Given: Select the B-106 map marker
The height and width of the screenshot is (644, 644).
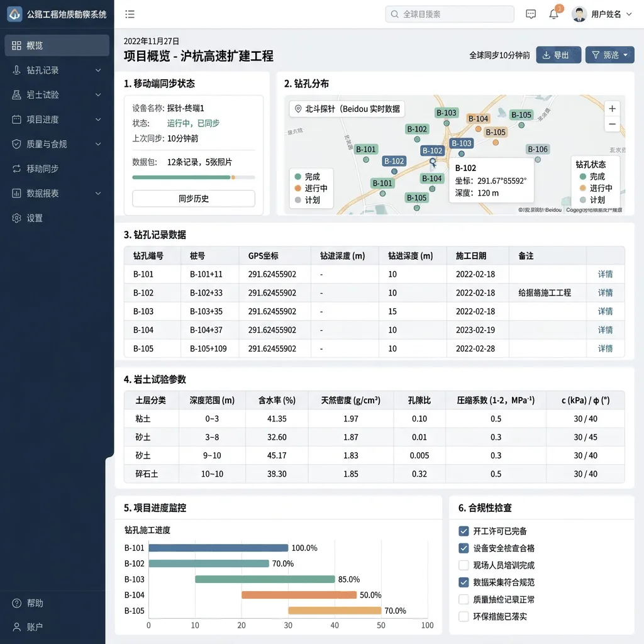Looking at the screenshot, I should point(538,150).
